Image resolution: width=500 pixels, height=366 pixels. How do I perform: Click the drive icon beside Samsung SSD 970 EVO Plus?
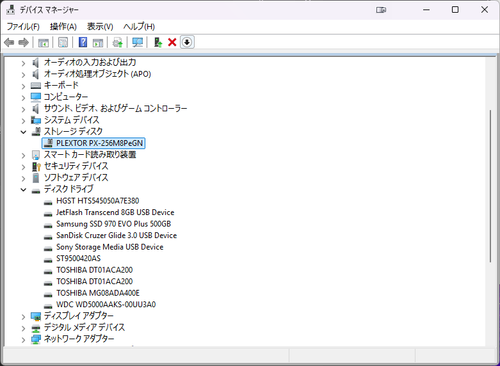tap(48, 225)
